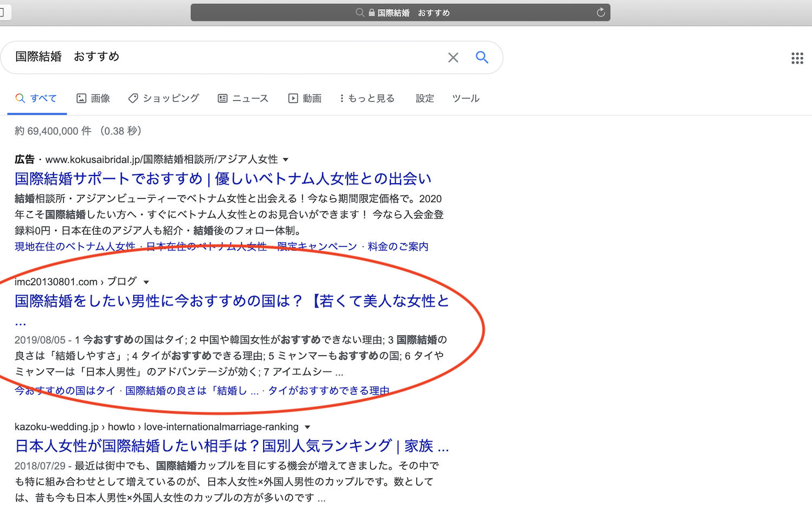Switch to the すべて tab

click(x=37, y=98)
